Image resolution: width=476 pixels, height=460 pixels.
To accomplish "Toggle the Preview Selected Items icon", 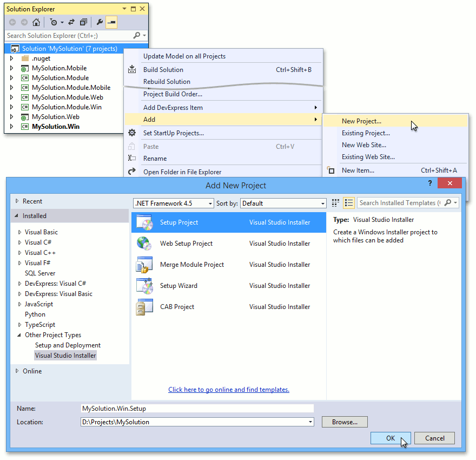I will (x=111, y=22).
